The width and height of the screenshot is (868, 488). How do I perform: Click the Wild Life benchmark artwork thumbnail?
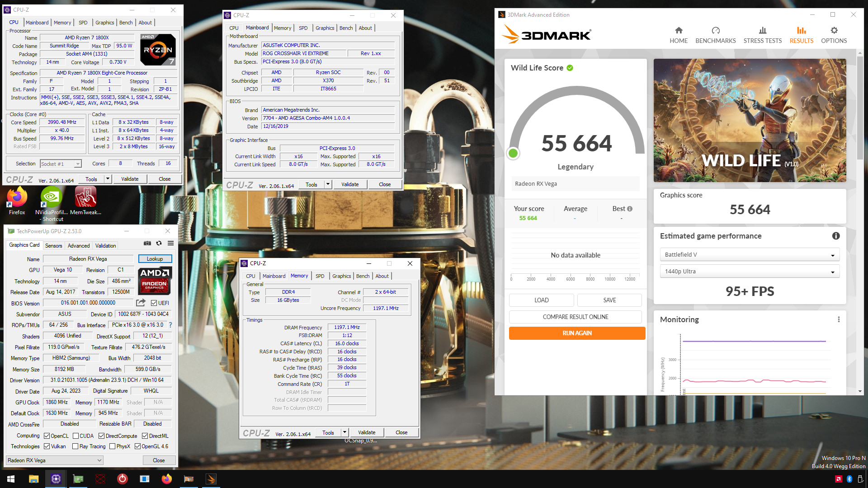750,121
